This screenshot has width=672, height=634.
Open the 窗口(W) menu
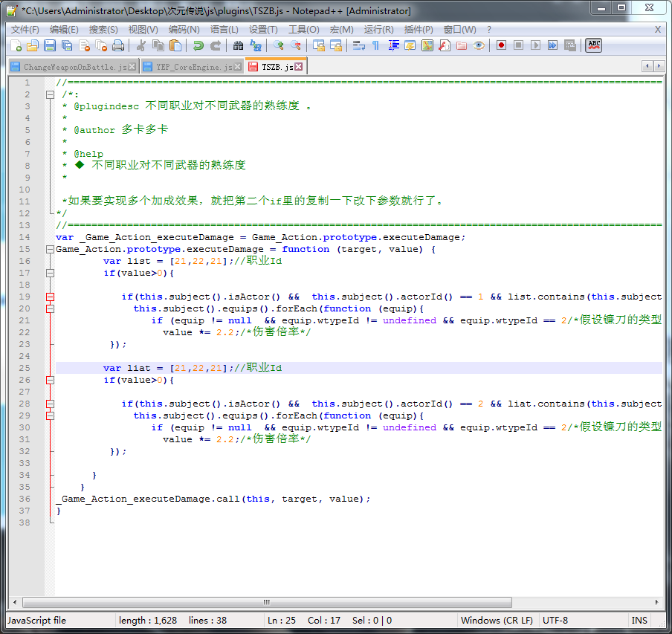click(459, 30)
